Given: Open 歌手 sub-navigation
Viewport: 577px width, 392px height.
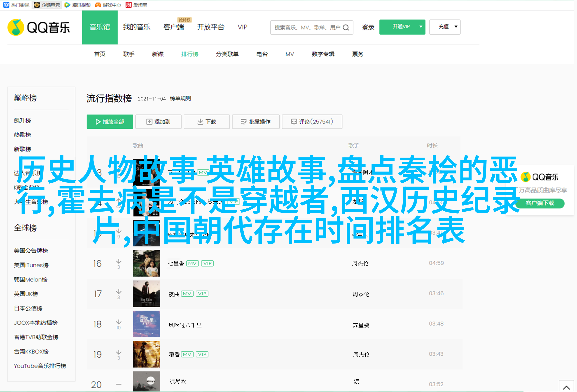Looking at the screenshot, I should (x=128, y=54).
